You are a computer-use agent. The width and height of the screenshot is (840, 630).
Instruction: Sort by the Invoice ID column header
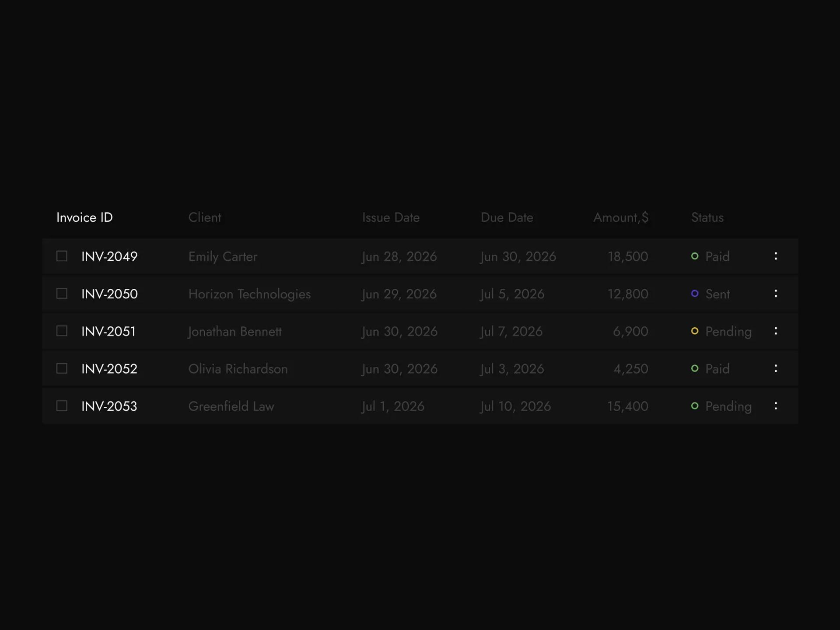pos(84,217)
